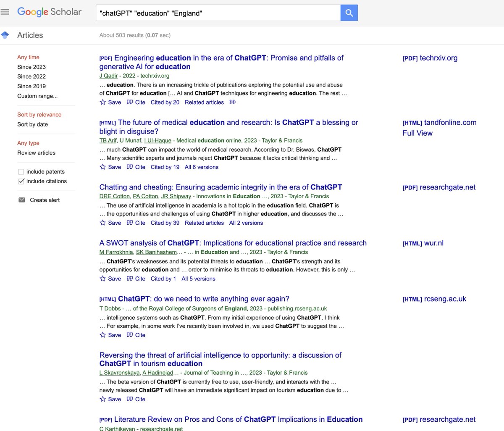The image size is (504, 431).
Task: Click Cite icon for future of medical education
Action: tap(130, 167)
